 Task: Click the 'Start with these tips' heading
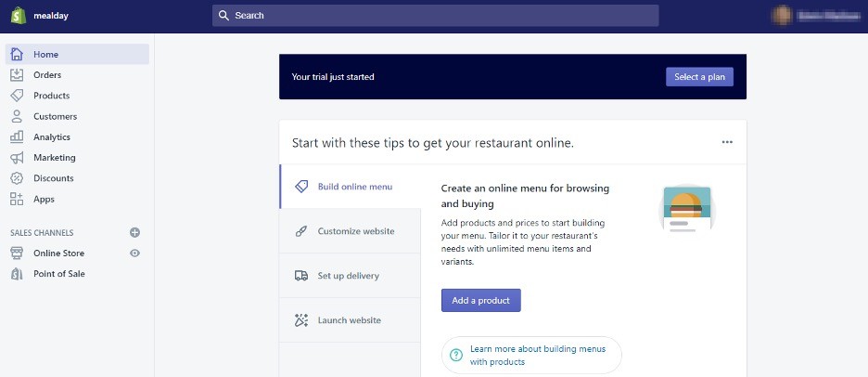point(433,143)
